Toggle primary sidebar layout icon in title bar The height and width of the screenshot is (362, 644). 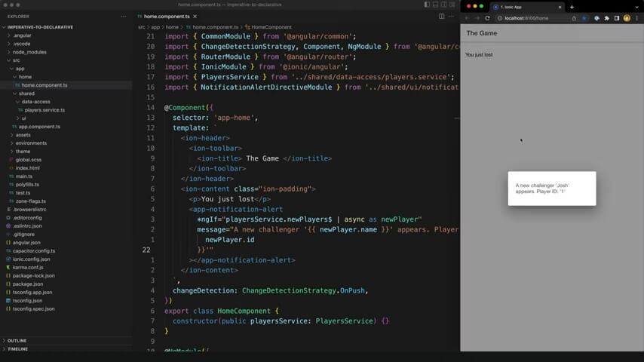(x=427, y=5)
